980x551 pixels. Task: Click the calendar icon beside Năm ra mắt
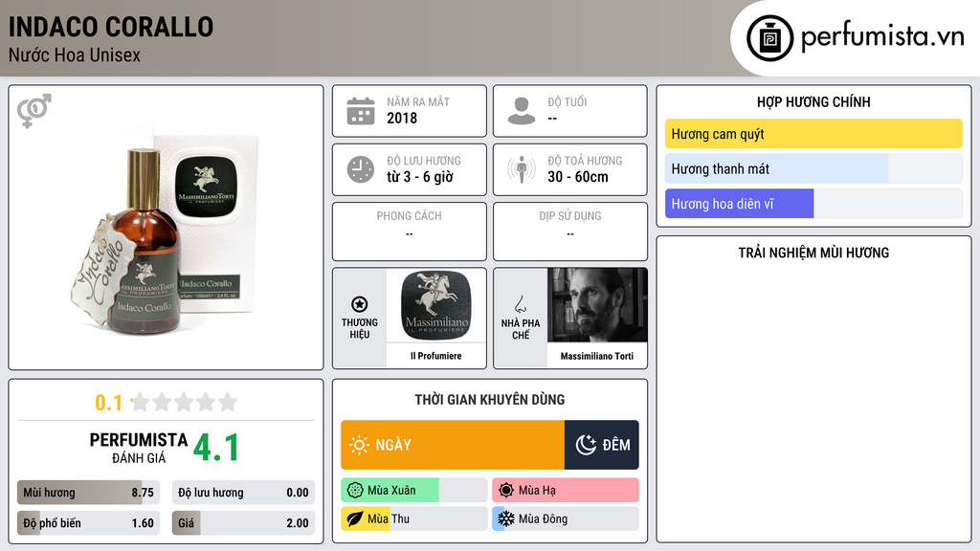(x=361, y=111)
